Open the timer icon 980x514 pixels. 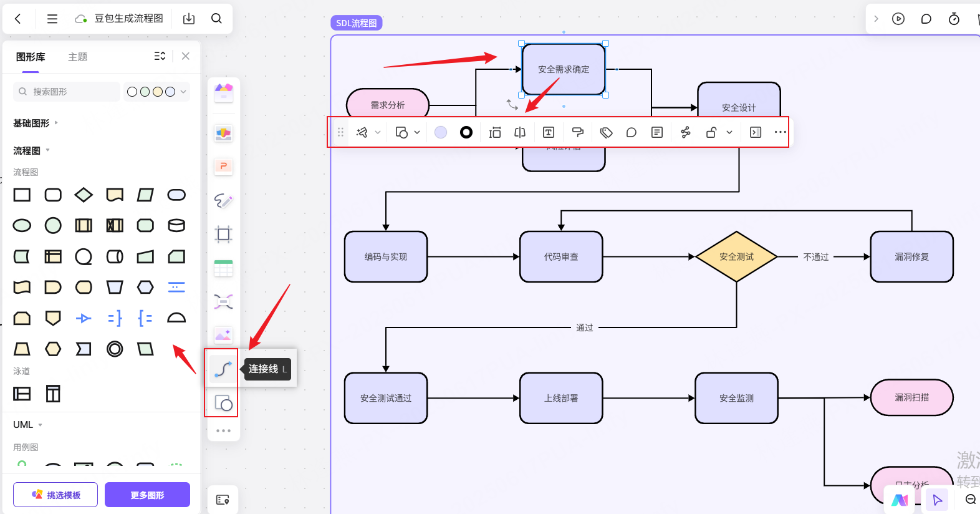tap(954, 19)
